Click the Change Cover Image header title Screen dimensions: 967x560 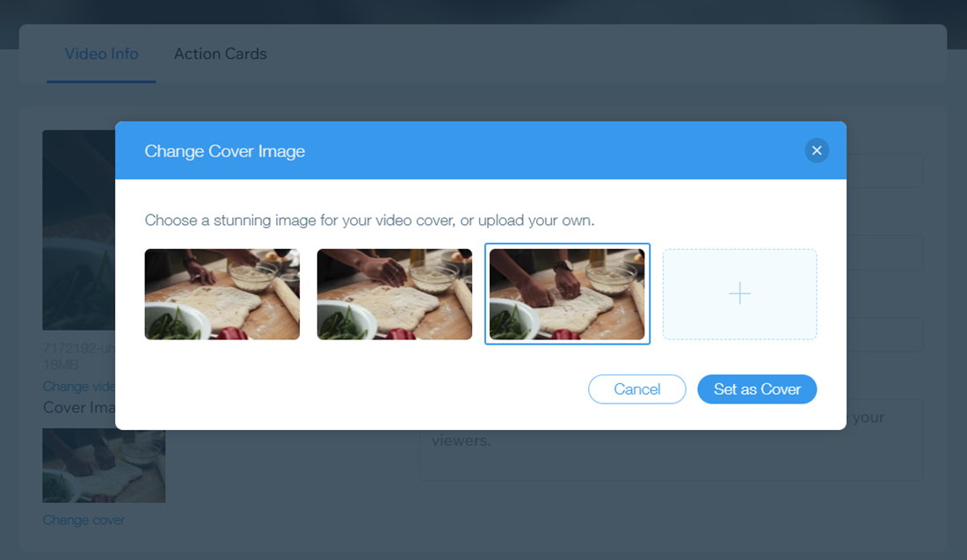(224, 151)
